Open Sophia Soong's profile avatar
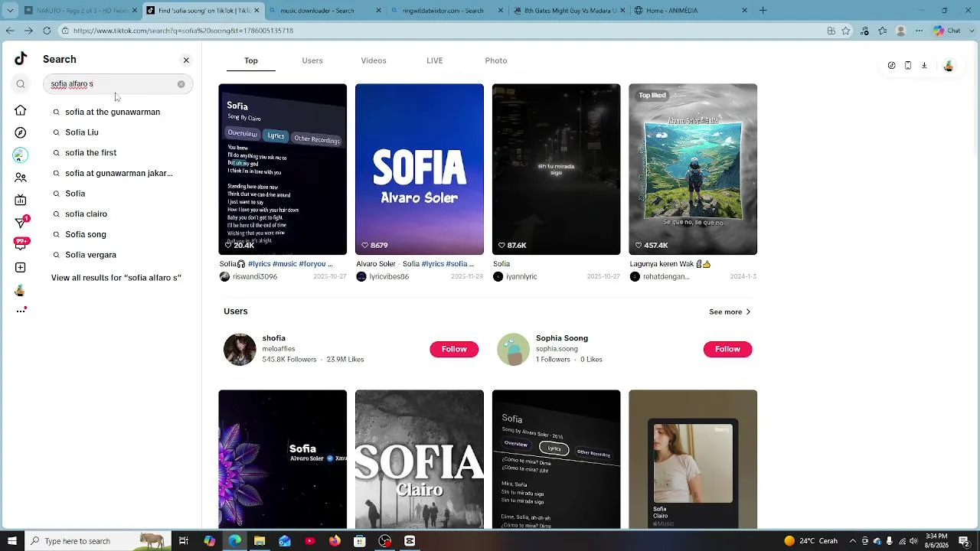The height and width of the screenshot is (551, 980). click(x=513, y=350)
